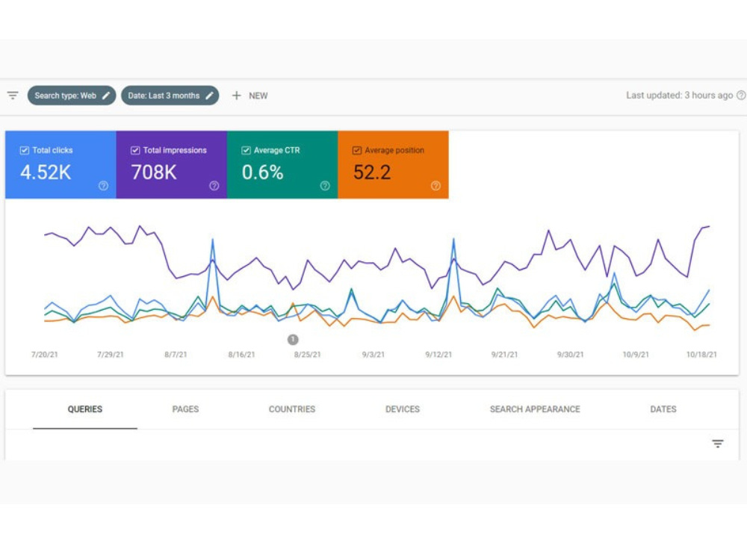Toggle the Total clicks checkbox
This screenshot has height=560, width=747.
pos(25,150)
